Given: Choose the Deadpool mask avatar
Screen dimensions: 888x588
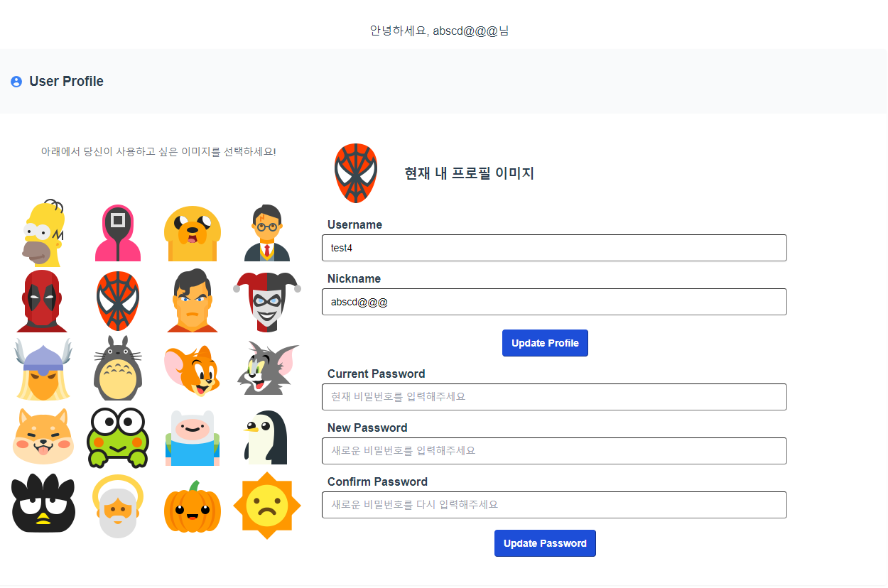Looking at the screenshot, I should click(x=43, y=301).
